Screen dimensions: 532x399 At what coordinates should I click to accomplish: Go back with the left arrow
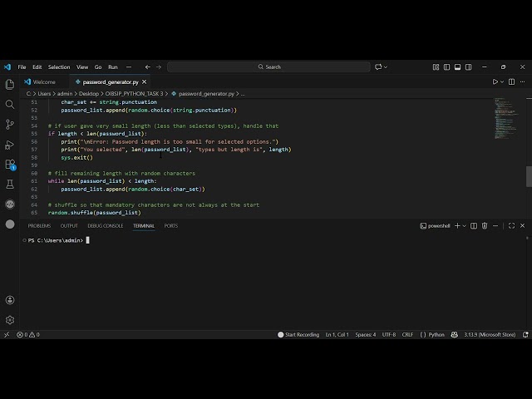click(148, 66)
